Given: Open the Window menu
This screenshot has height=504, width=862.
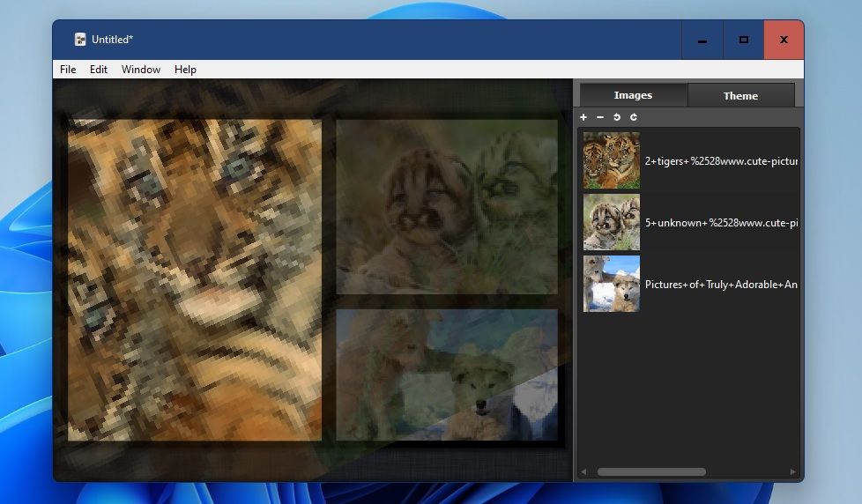Looking at the screenshot, I should tap(141, 70).
